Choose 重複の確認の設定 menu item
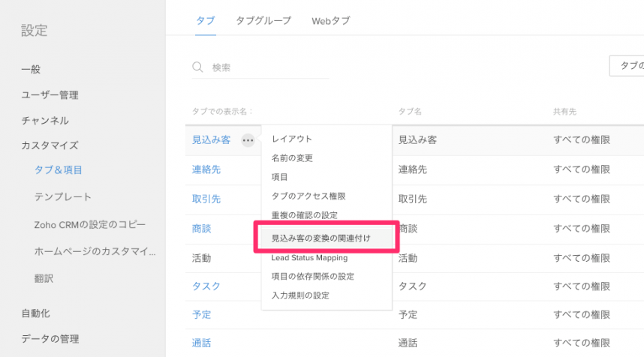The width and height of the screenshot is (644, 357). pos(304,216)
